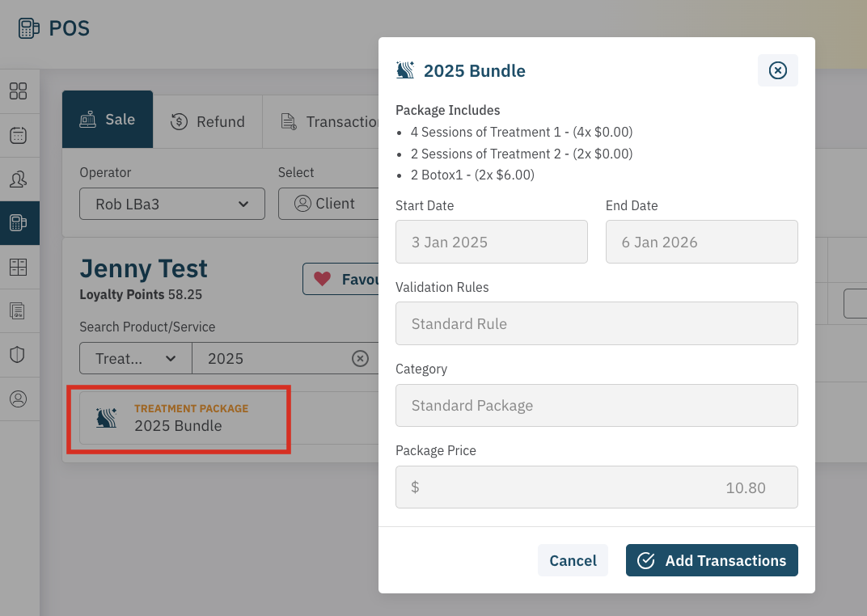Open the clients icon in sidebar
867x616 pixels.
(x=18, y=179)
